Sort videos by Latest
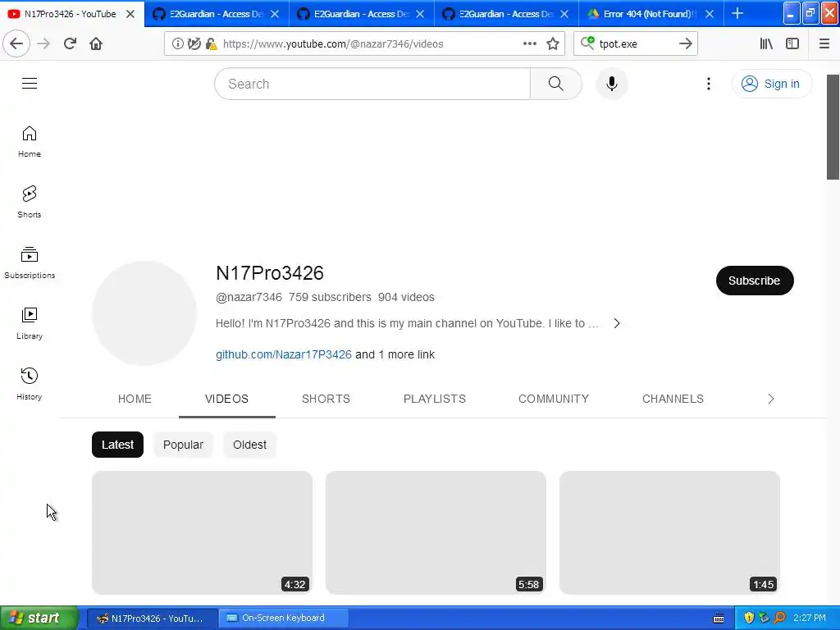Viewport: 840px width, 630px height. click(x=117, y=445)
